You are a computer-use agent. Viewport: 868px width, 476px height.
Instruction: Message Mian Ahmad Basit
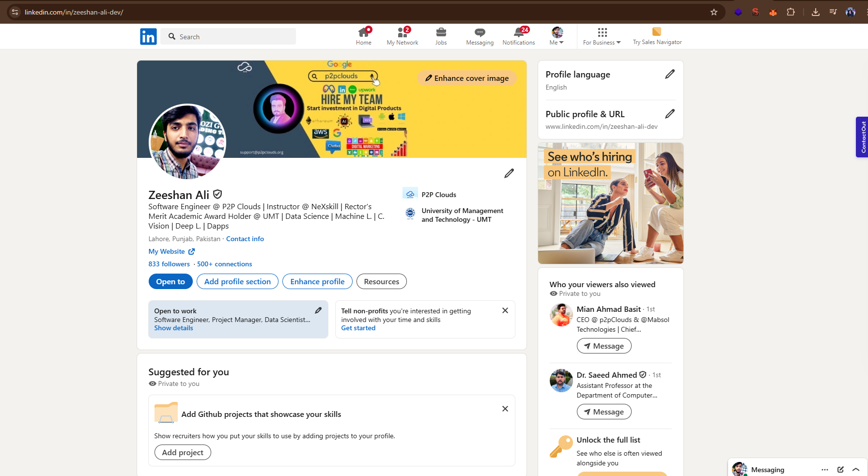(x=604, y=346)
